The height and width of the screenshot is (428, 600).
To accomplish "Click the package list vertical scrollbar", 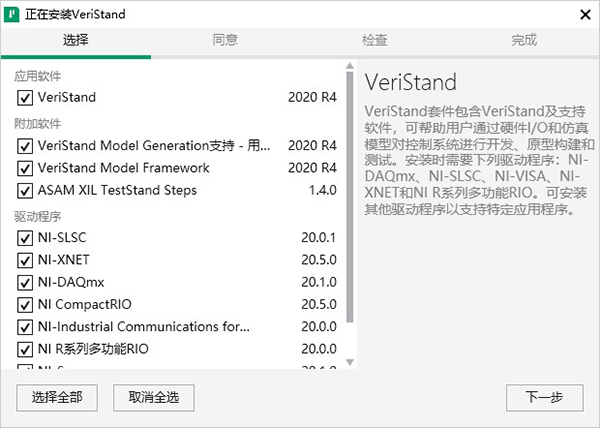I will click(x=349, y=200).
